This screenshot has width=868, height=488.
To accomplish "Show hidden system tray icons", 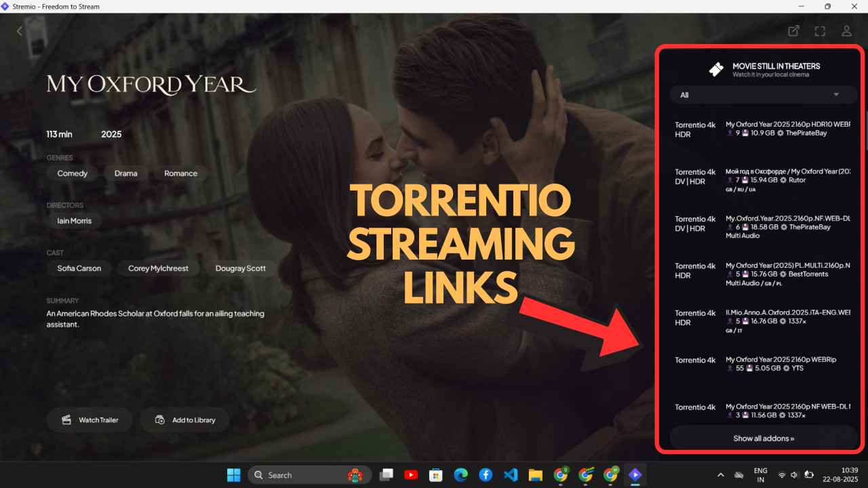I will pyautogui.click(x=720, y=475).
